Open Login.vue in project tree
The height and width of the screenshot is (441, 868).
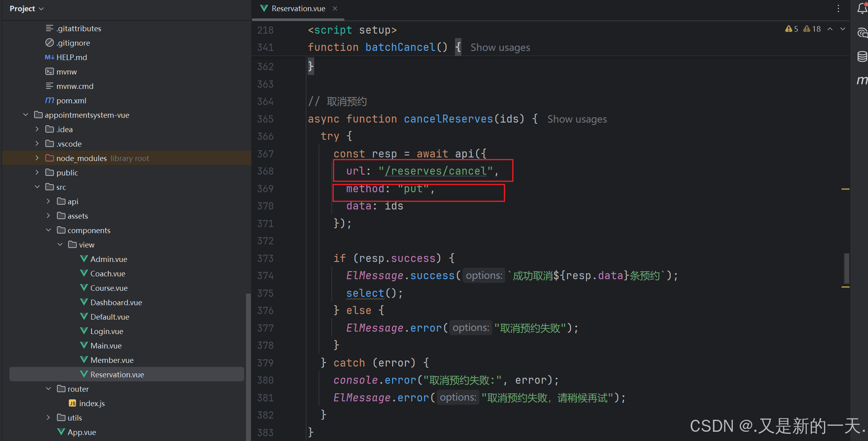click(x=106, y=331)
